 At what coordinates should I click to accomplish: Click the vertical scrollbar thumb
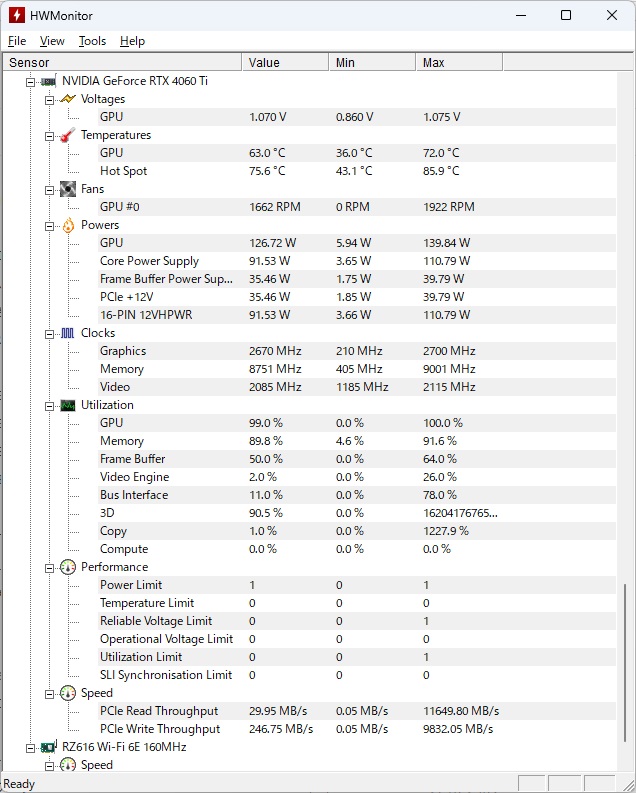pos(626,665)
